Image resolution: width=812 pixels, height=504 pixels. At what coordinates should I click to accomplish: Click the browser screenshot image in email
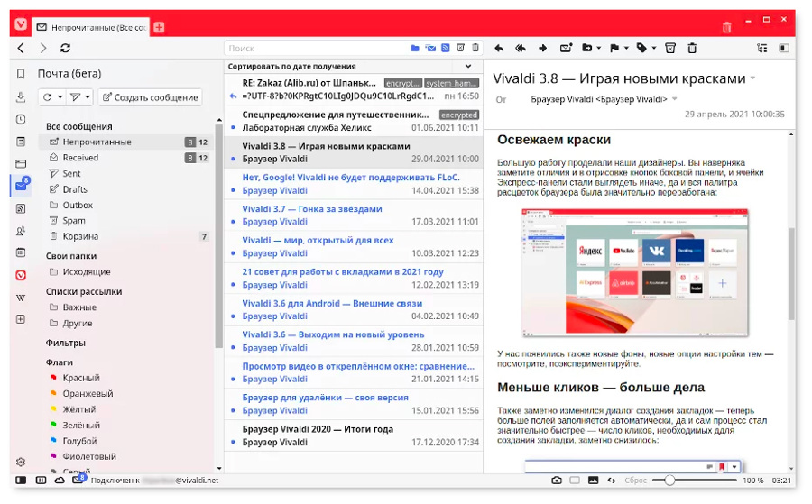tap(635, 272)
